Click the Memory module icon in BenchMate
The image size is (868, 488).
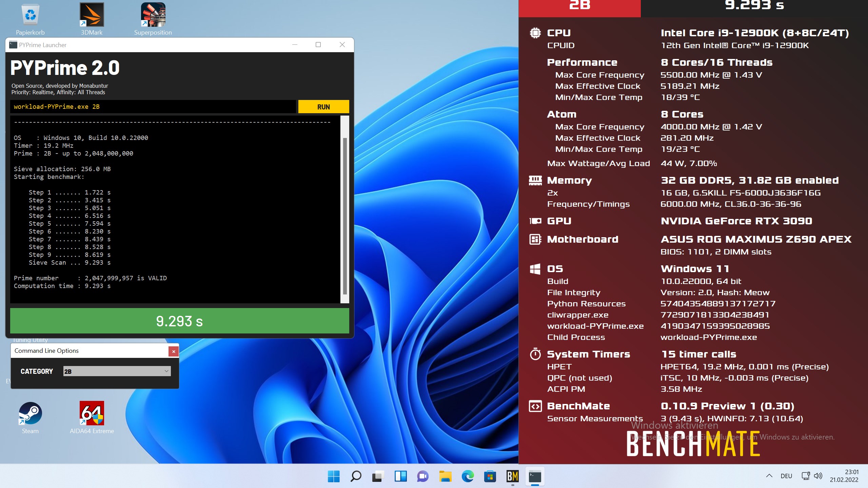(535, 180)
